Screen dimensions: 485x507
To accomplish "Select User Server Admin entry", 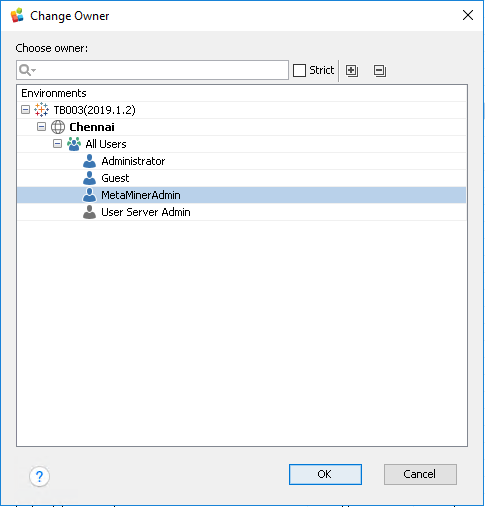I will [146, 212].
